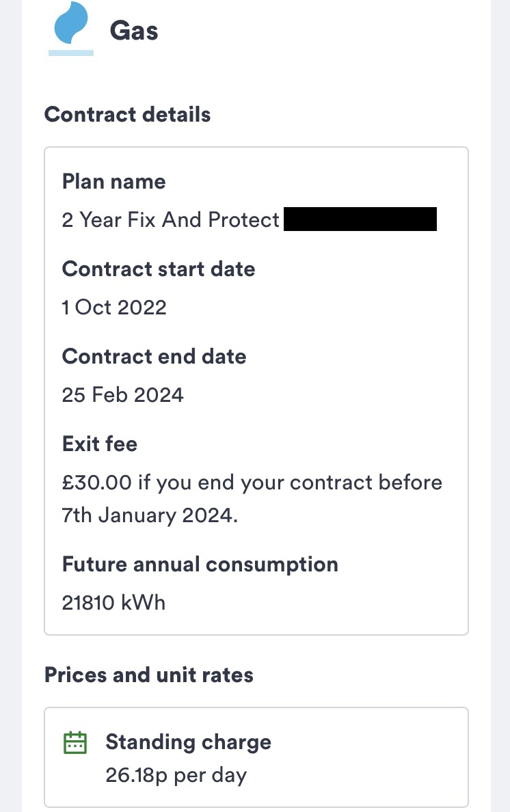Viewport: 510px width, 812px height.
Task: Click the 26.18p per day rate
Action: (x=176, y=775)
